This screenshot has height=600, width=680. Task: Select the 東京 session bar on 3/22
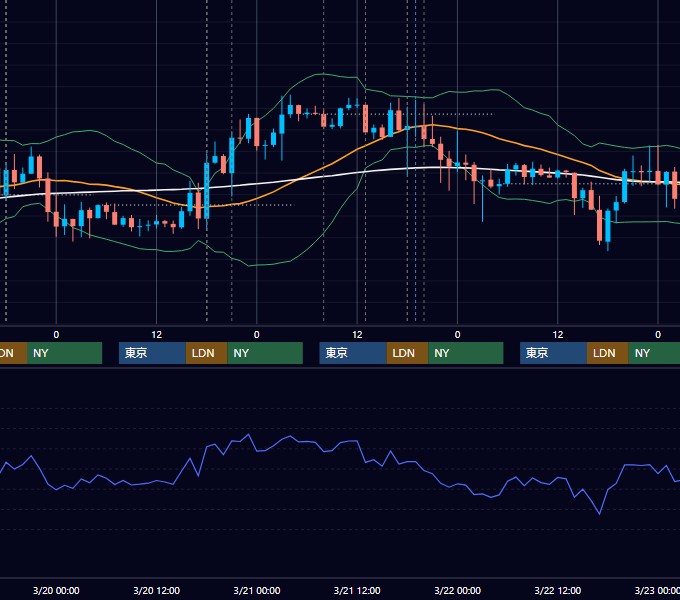click(553, 353)
